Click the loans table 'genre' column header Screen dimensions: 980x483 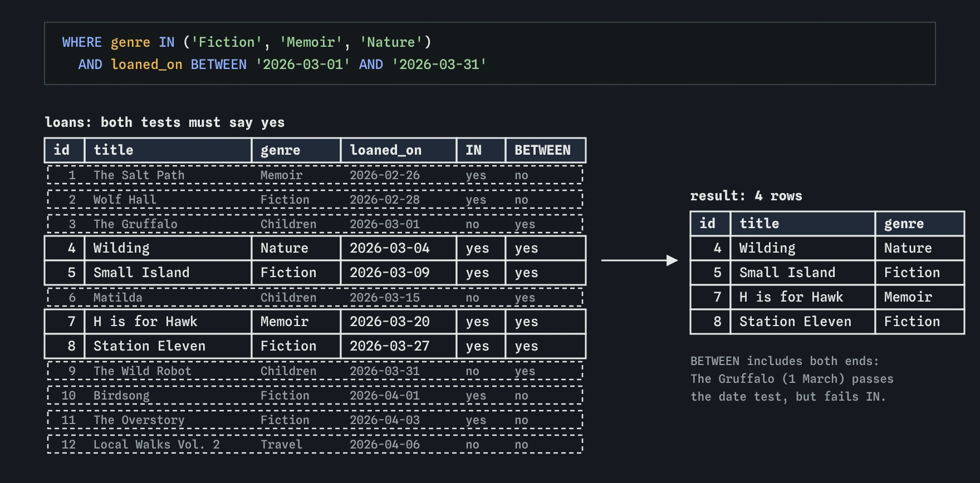coord(296,150)
